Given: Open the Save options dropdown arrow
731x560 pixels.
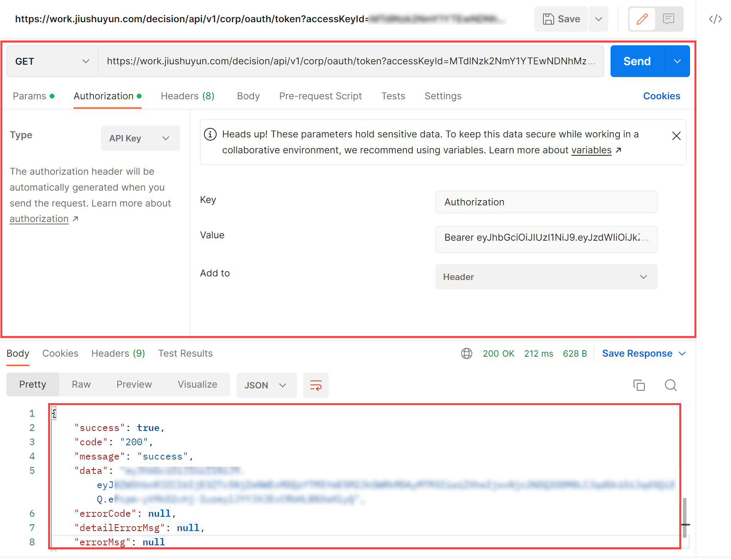Looking at the screenshot, I should coord(599,19).
